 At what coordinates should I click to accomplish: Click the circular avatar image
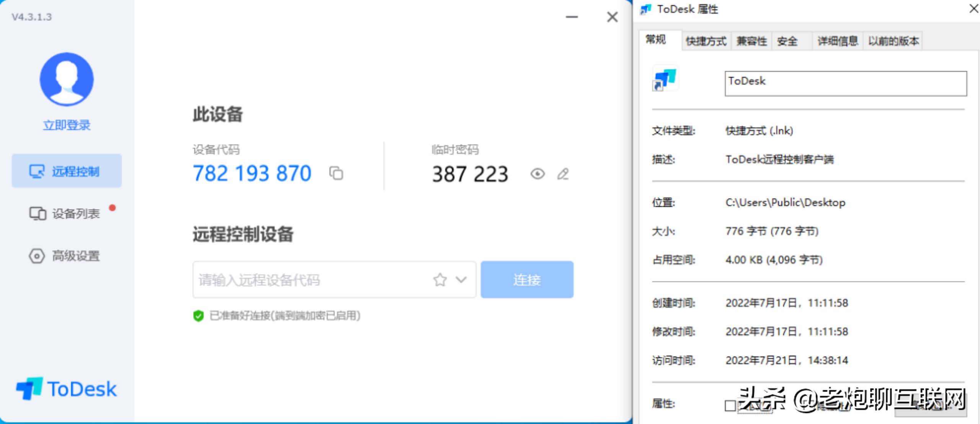[x=66, y=78]
